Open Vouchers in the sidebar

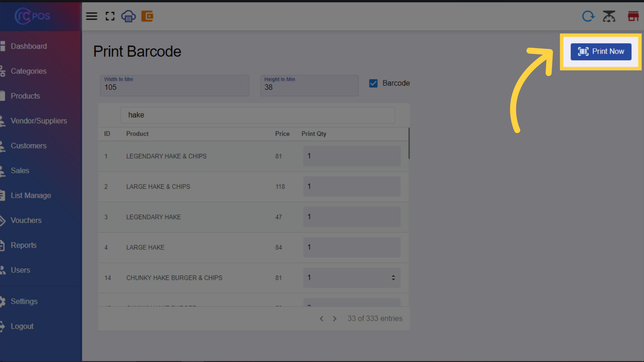click(x=26, y=220)
